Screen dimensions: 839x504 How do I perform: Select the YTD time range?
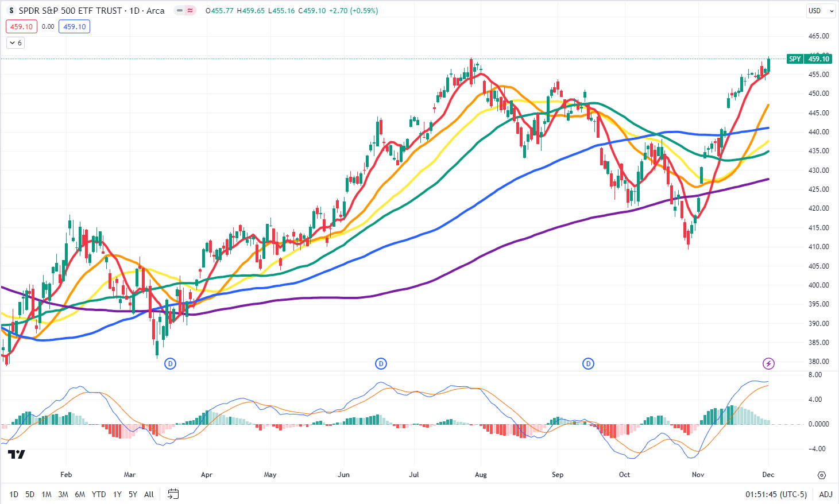[x=99, y=494]
